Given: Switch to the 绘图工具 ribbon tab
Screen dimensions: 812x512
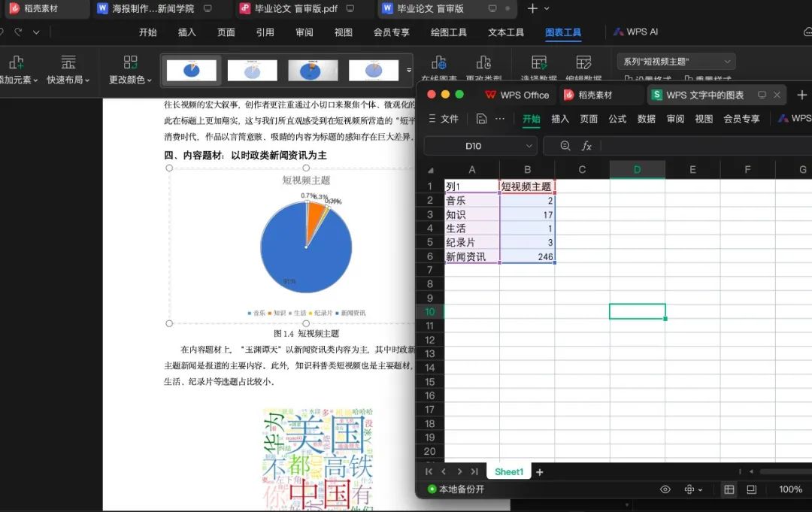Looking at the screenshot, I should pyautogui.click(x=449, y=32).
